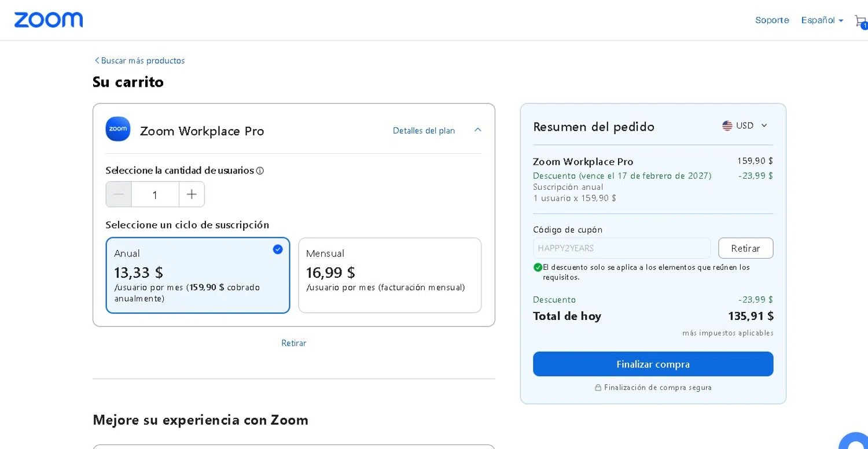Select the Anual subscription cycle

(x=197, y=275)
